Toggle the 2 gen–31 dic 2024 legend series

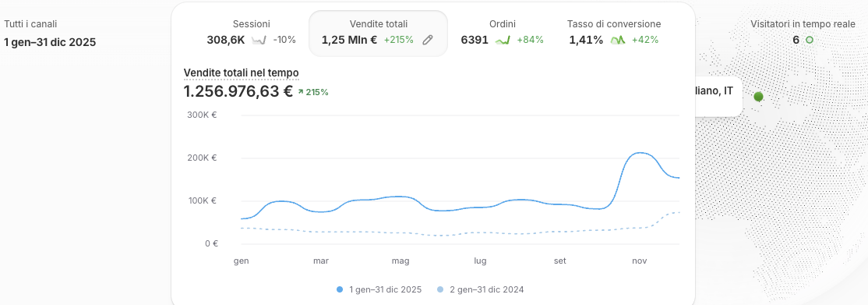[480, 289]
